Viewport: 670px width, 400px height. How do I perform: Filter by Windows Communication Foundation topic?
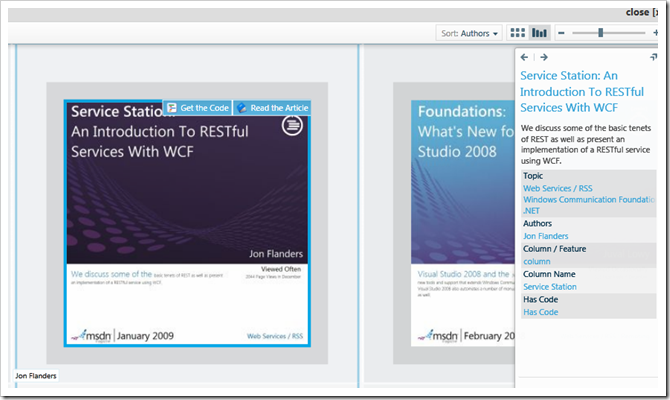[589, 200]
